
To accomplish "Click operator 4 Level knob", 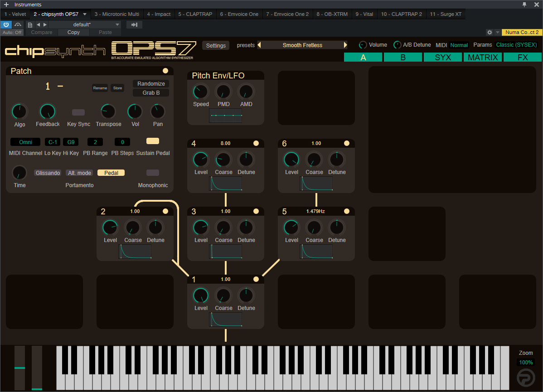I will pyautogui.click(x=200, y=160).
